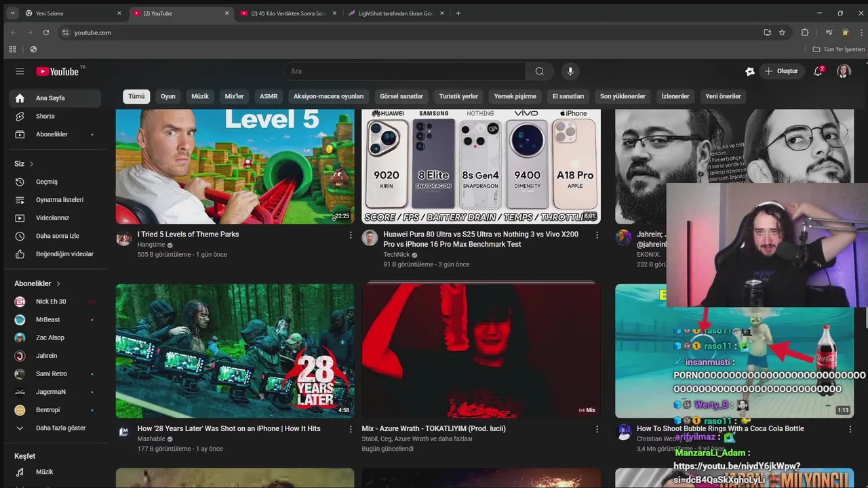The width and height of the screenshot is (868, 488).
Task: Open Hangtime channel link
Action: click(151, 245)
